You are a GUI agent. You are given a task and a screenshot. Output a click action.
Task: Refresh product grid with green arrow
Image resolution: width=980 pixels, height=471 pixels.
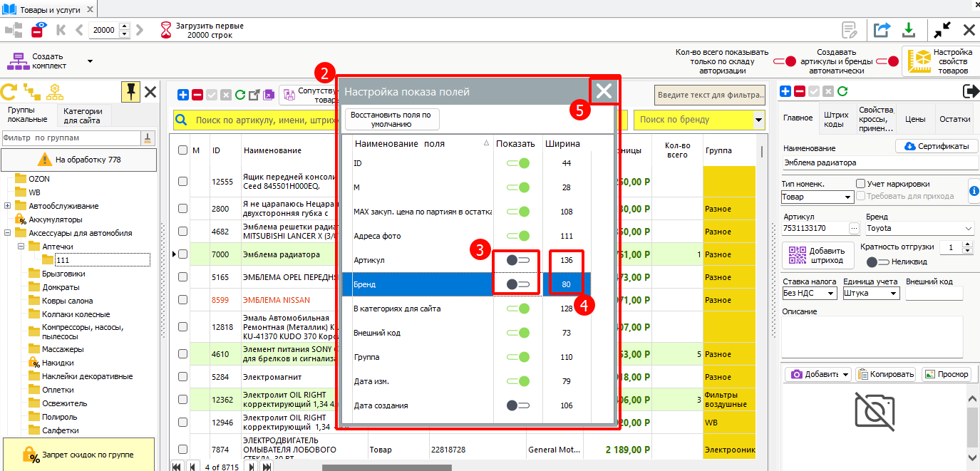pos(240,94)
